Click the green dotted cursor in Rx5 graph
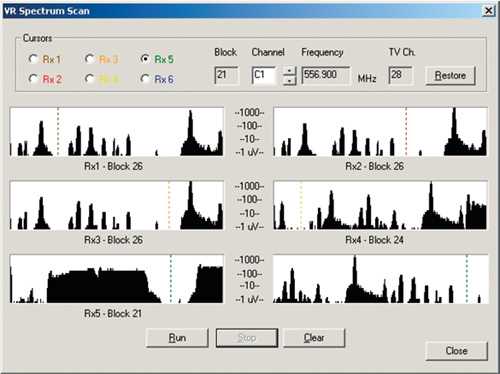 171,279
